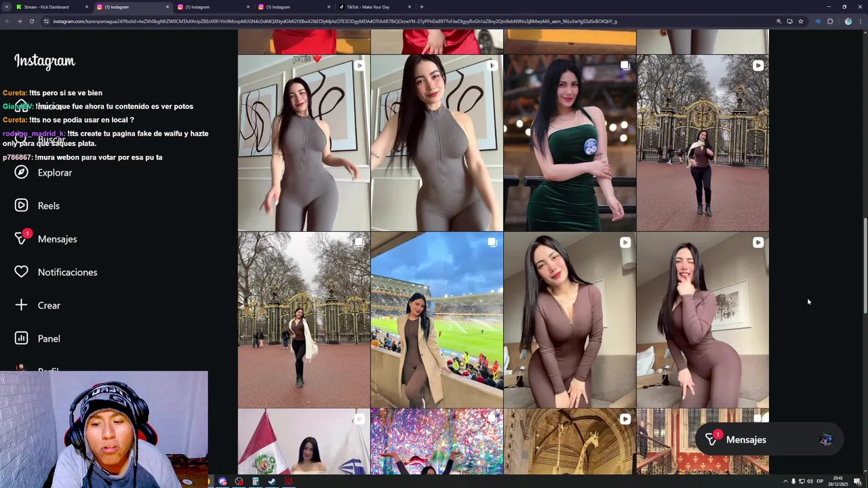Click the microphone icon in system tray
This screenshot has width=868, height=488.
793,481
